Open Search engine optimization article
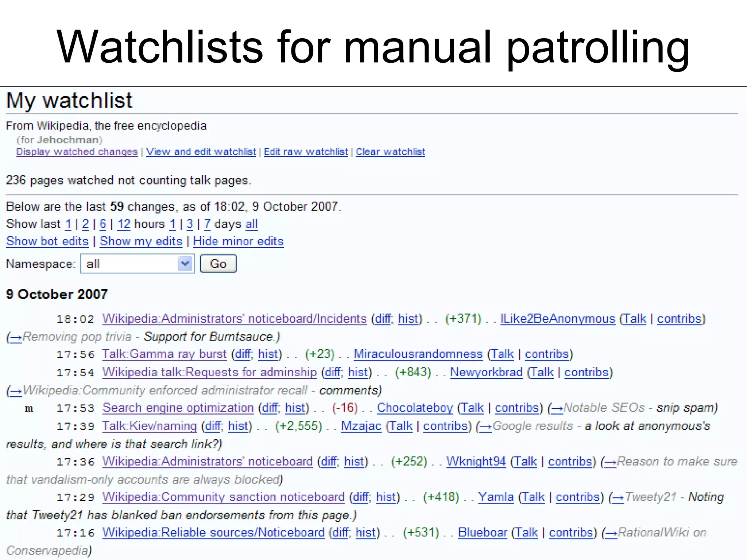This screenshot has height=560, width=747. tap(178, 408)
